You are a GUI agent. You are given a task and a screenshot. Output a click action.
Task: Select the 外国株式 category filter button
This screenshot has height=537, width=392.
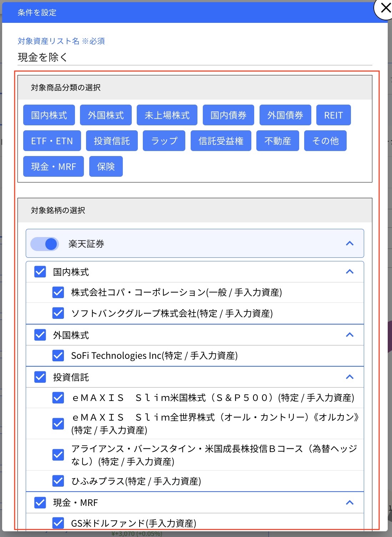point(106,115)
